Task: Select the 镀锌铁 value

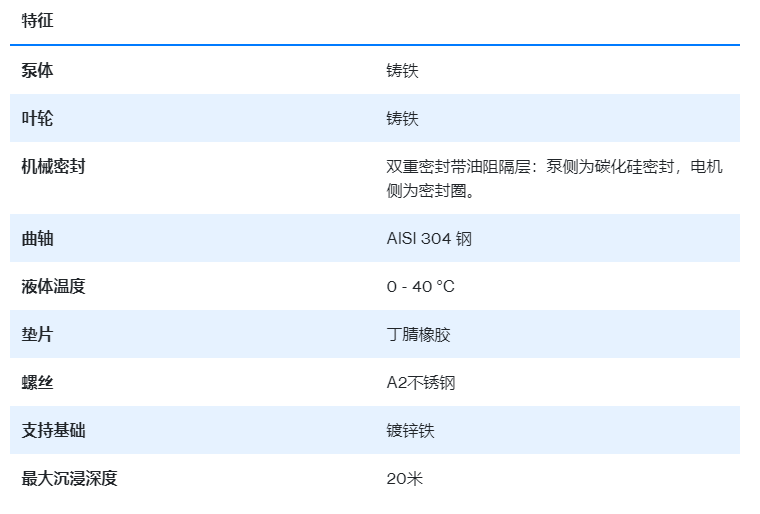Action: tap(410, 431)
